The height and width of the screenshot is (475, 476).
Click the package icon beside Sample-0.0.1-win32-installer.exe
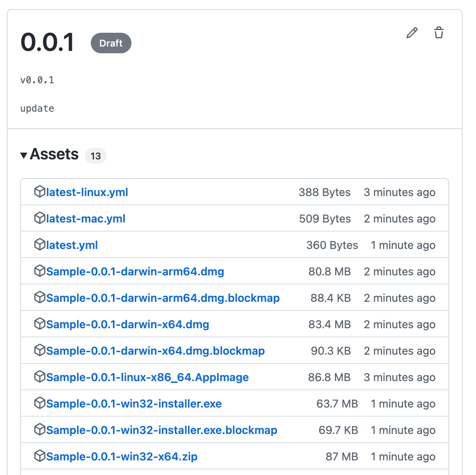pos(40,403)
